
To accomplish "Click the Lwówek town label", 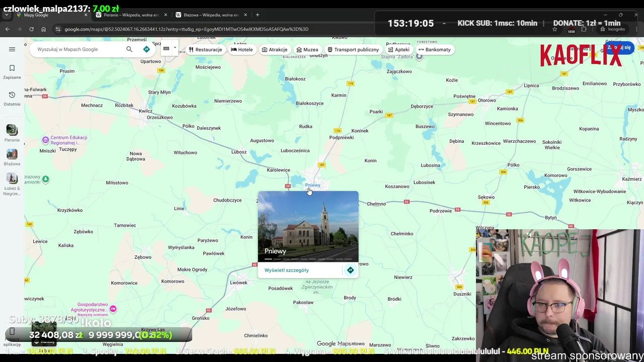I will (x=238, y=283).
